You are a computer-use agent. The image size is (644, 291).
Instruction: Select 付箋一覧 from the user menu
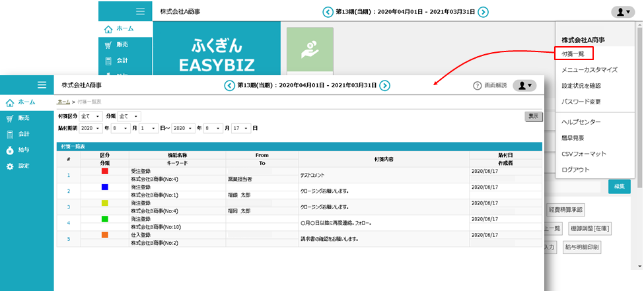(573, 53)
